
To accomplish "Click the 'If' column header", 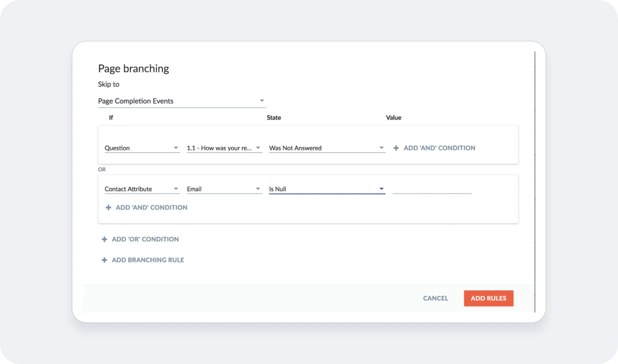I will 111,117.
